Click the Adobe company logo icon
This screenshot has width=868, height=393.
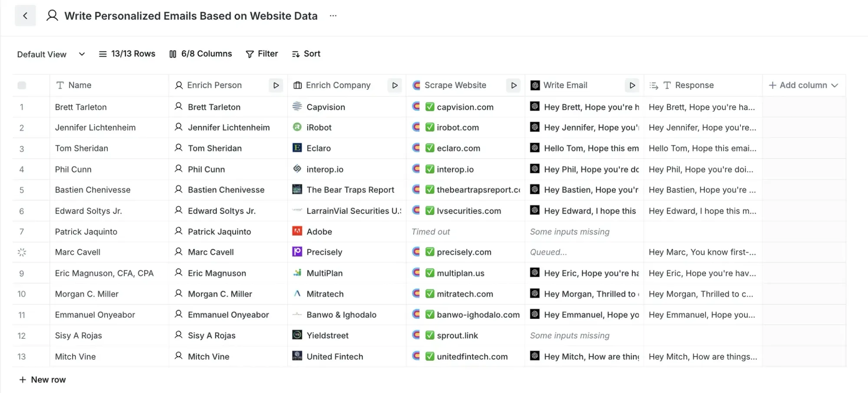point(297,231)
